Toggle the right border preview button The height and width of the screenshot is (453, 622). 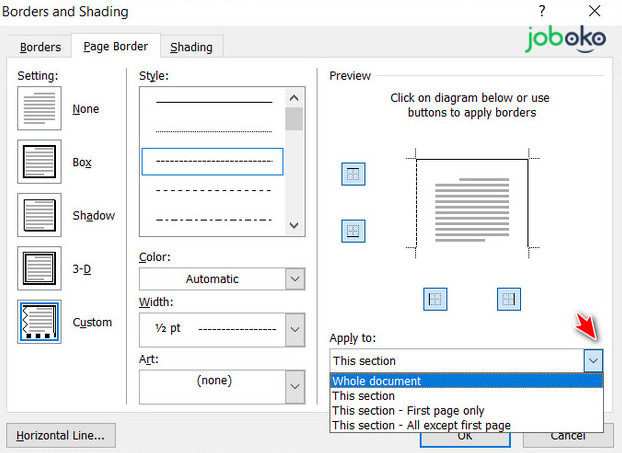click(x=509, y=298)
